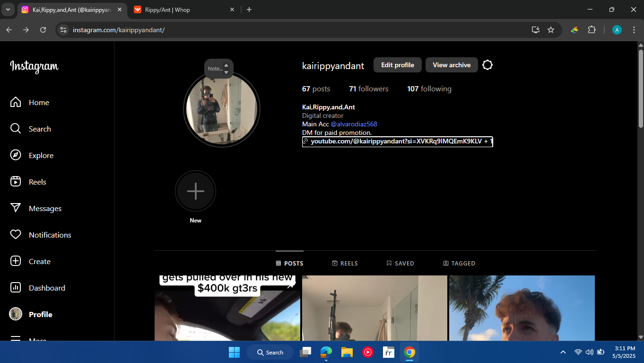Click the Google Drive extension icon
The height and width of the screenshot is (363, 644).
[574, 30]
